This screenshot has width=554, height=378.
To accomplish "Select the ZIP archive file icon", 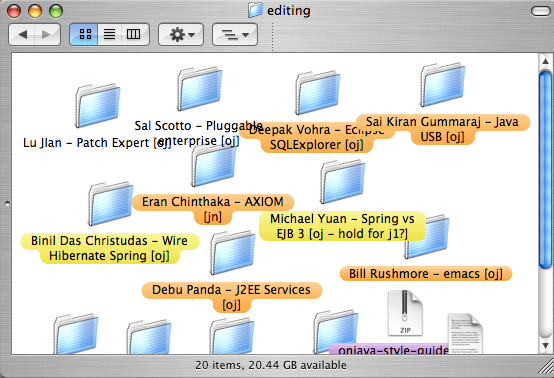I will [x=405, y=313].
